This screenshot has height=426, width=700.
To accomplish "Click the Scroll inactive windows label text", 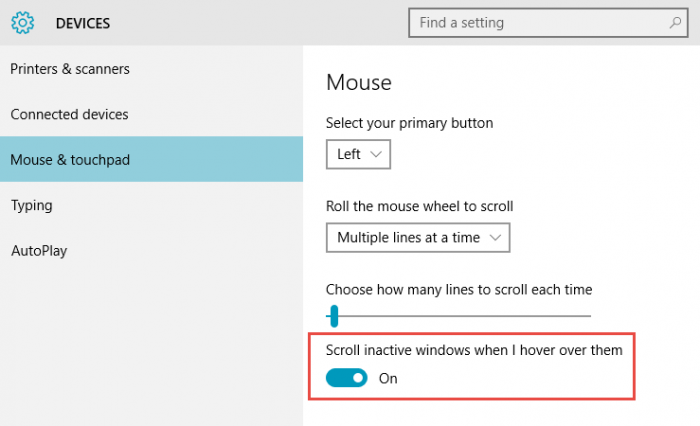I will 474,350.
